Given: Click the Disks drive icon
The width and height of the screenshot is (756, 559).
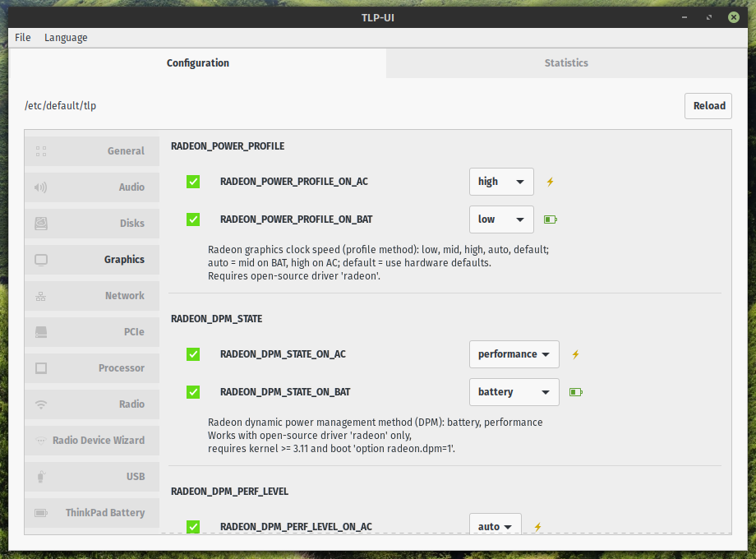Looking at the screenshot, I should (41, 224).
